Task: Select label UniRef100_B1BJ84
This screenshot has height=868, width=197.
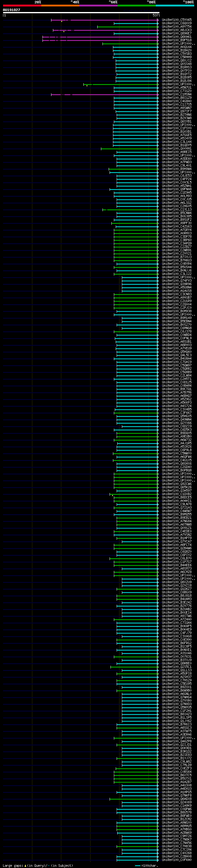Action: 176,81
